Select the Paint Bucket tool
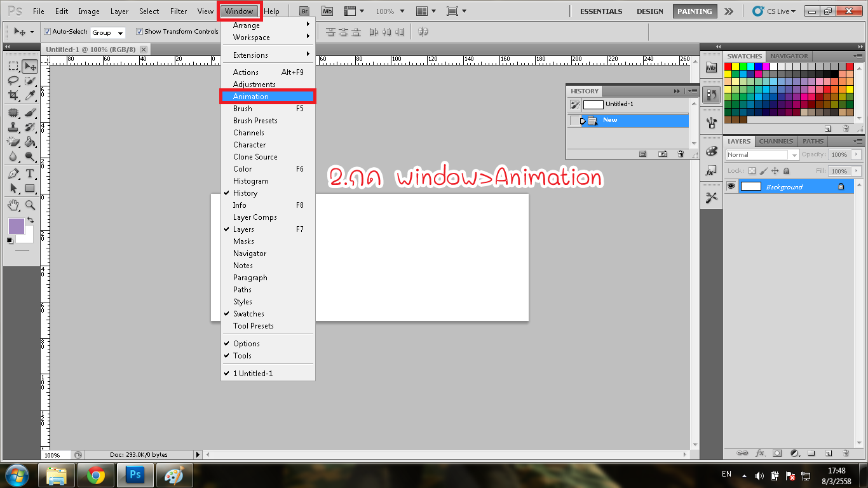 pyautogui.click(x=30, y=142)
